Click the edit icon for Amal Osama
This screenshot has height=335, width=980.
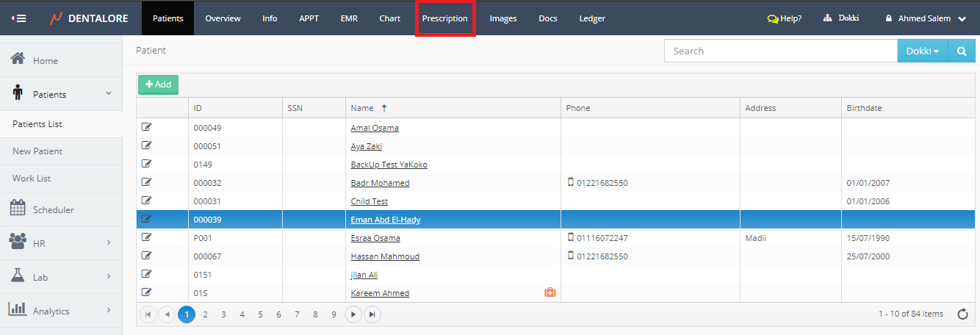146,127
